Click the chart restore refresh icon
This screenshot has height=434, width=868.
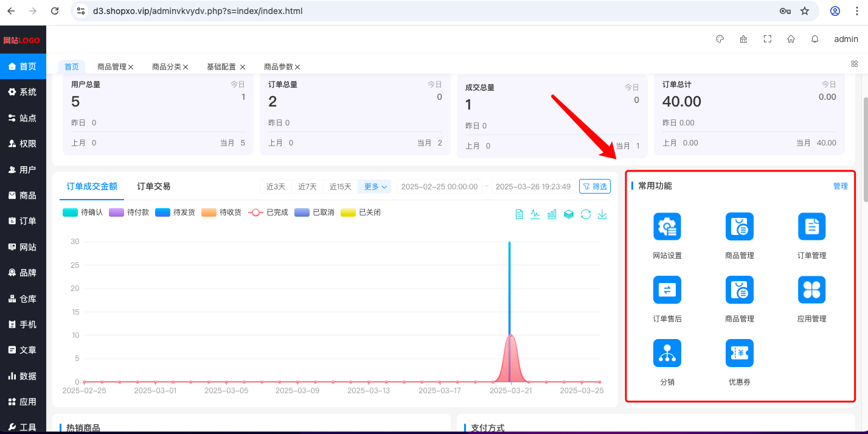(586, 214)
